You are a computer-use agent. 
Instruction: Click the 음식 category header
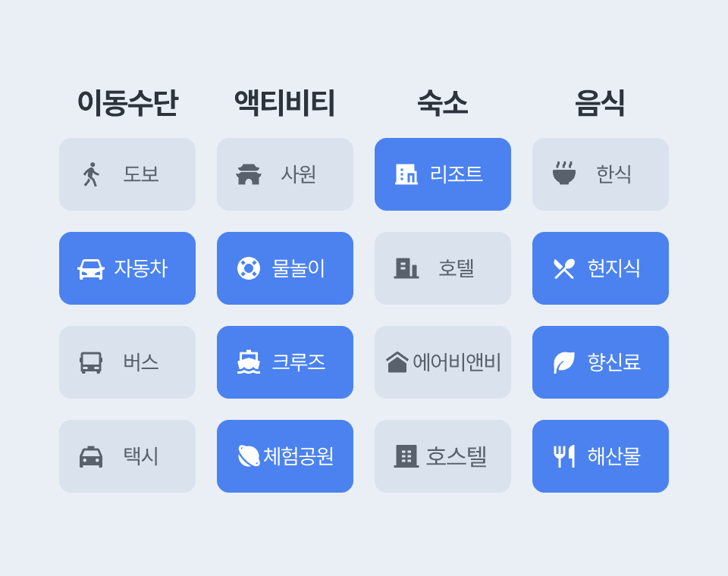click(600, 102)
